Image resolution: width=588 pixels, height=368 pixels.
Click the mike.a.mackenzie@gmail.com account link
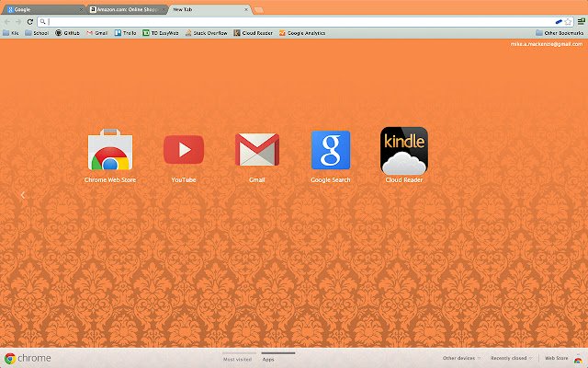(547, 44)
